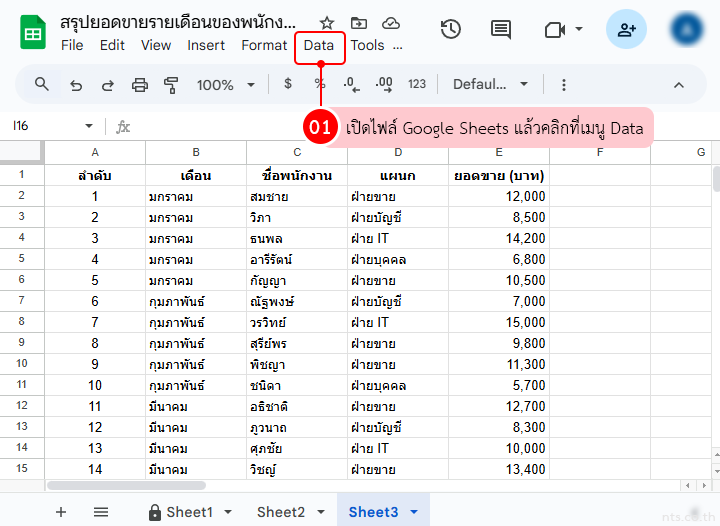The image size is (720, 526).
Task: Click the redo arrow icon
Action: point(107,85)
